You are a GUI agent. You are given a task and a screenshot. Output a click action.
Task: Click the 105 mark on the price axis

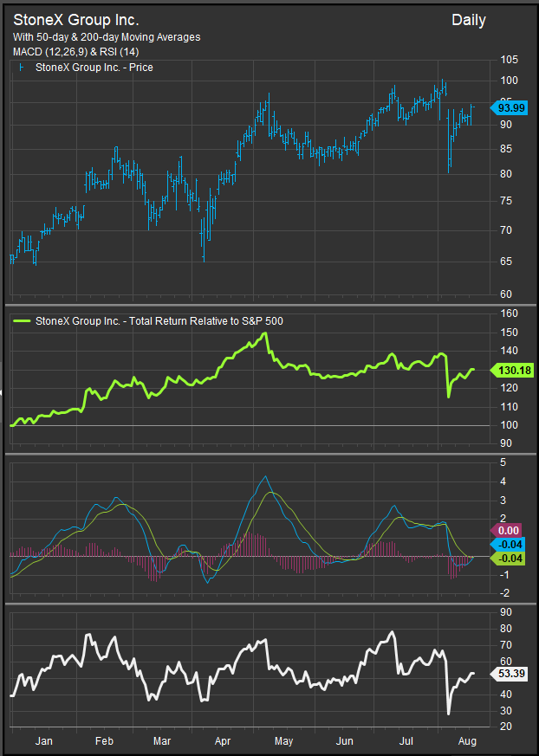tap(509, 60)
